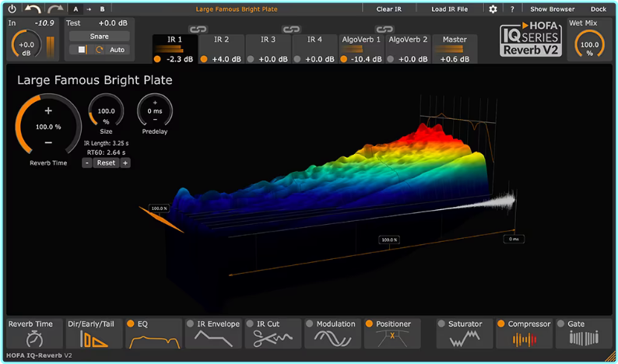This screenshot has height=364, width=618.
Task: Open the Snare test signal dropdown
Action: coord(100,37)
